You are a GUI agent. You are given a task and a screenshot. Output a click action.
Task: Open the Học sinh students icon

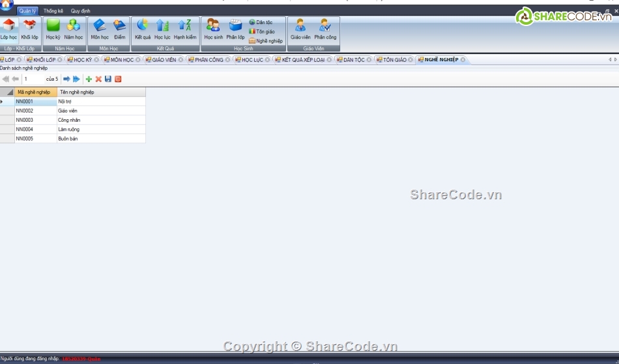(213, 29)
